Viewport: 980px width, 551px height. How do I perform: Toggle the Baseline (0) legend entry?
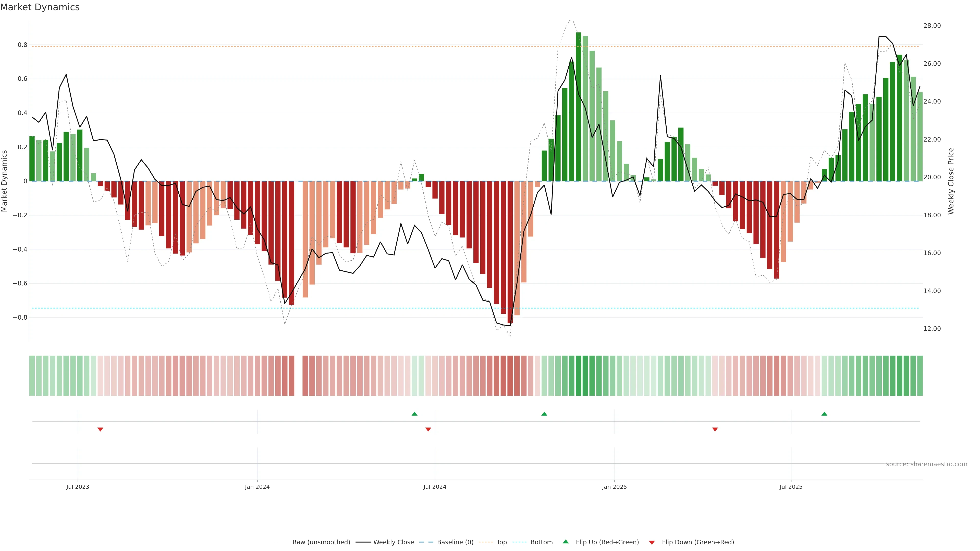click(x=455, y=542)
